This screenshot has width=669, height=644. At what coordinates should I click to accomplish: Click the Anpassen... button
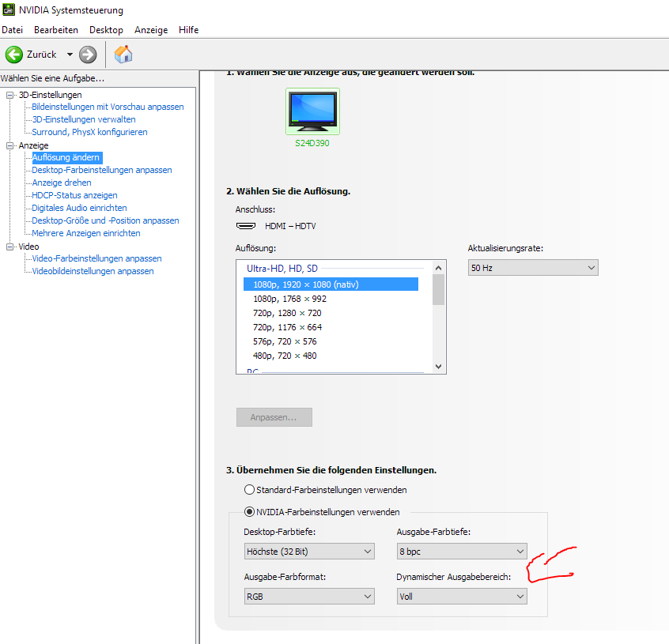(x=274, y=417)
